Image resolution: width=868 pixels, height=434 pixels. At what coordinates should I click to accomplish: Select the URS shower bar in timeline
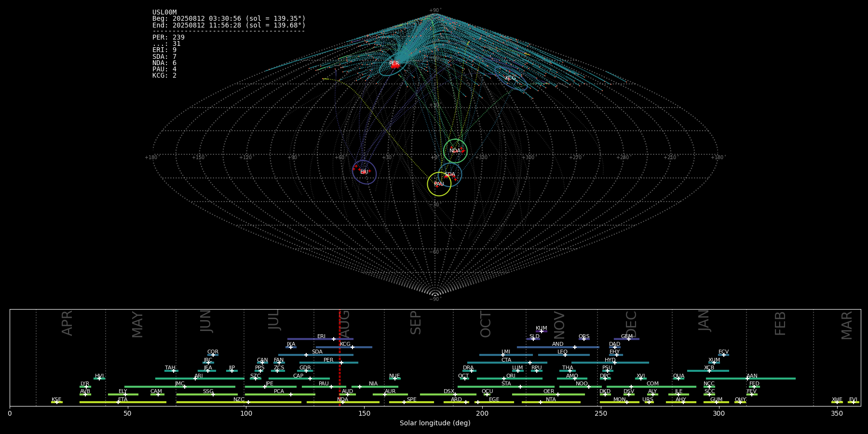[649, 402]
